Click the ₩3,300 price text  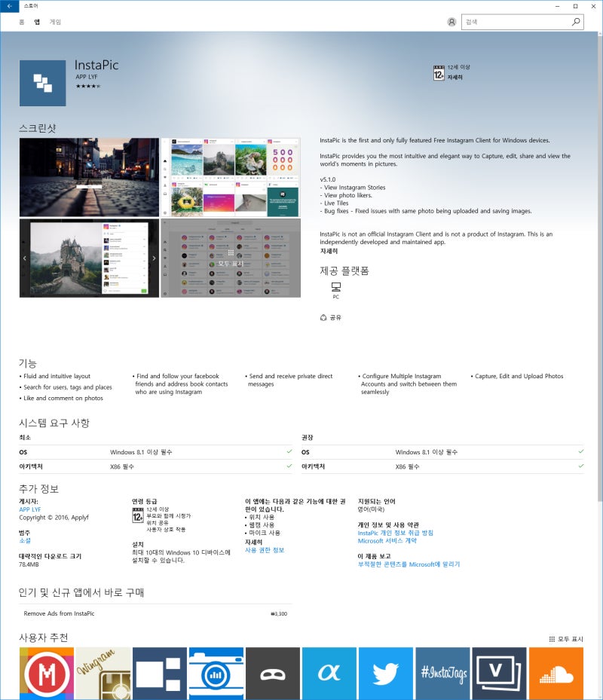pyautogui.click(x=279, y=614)
